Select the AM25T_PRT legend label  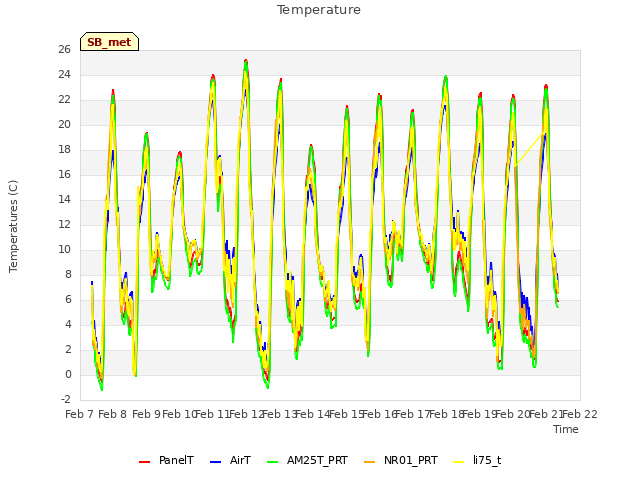[317, 461]
